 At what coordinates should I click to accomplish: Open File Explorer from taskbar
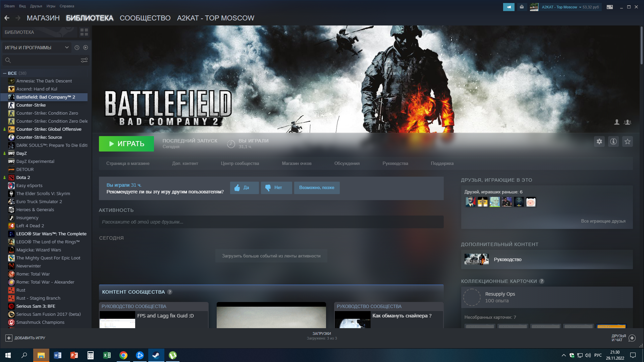[41, 355]
